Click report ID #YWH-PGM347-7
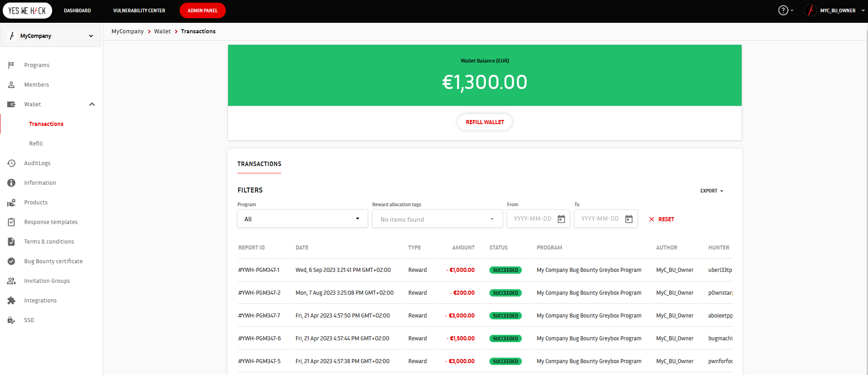868x375 pixels. tap(259, 316)
